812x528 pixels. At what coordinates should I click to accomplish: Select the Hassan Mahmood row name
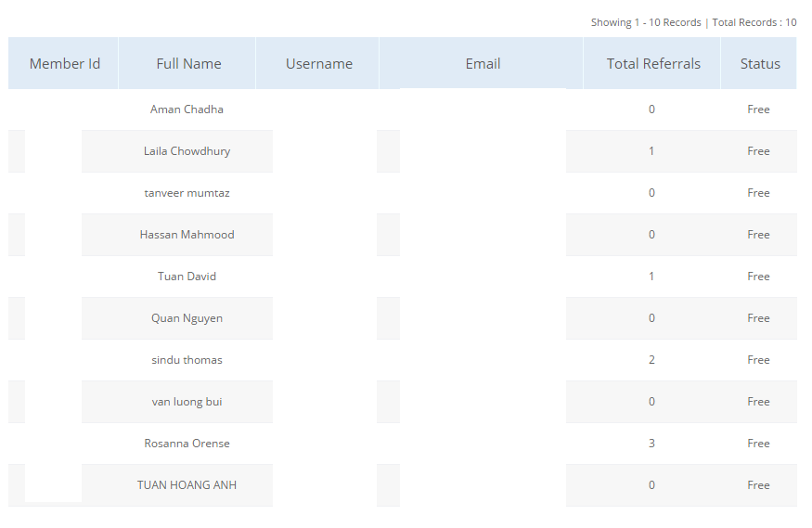click(187, 235)
